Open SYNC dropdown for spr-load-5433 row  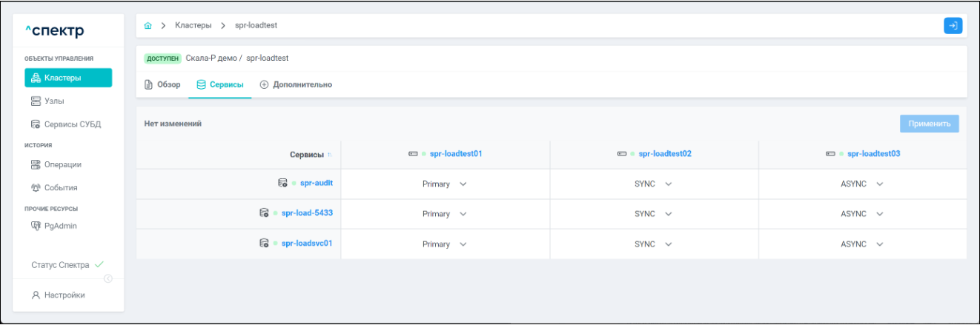pos(653,214)
